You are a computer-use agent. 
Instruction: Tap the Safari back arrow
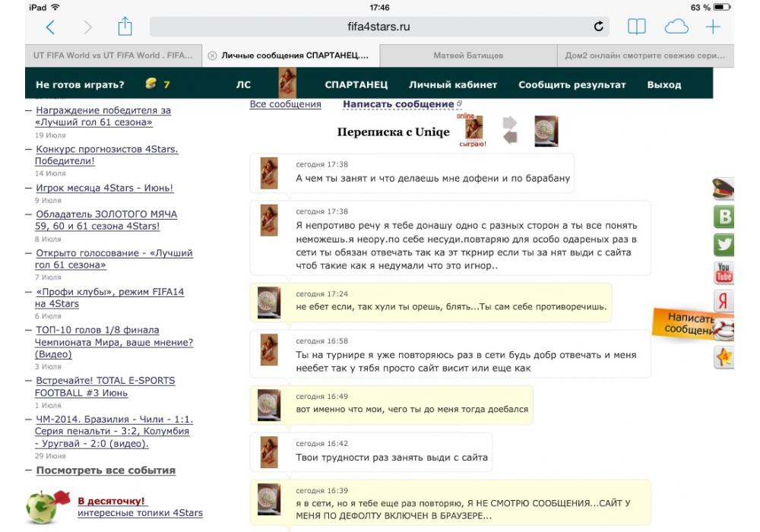pyautogui.click(x=50, y=27)
